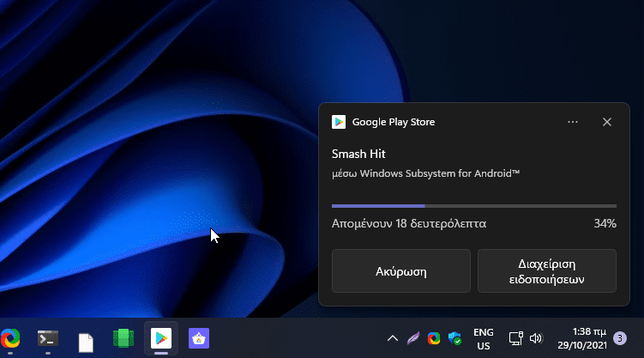Click the volume speaker icon in tray

click(x=537, y=338)
